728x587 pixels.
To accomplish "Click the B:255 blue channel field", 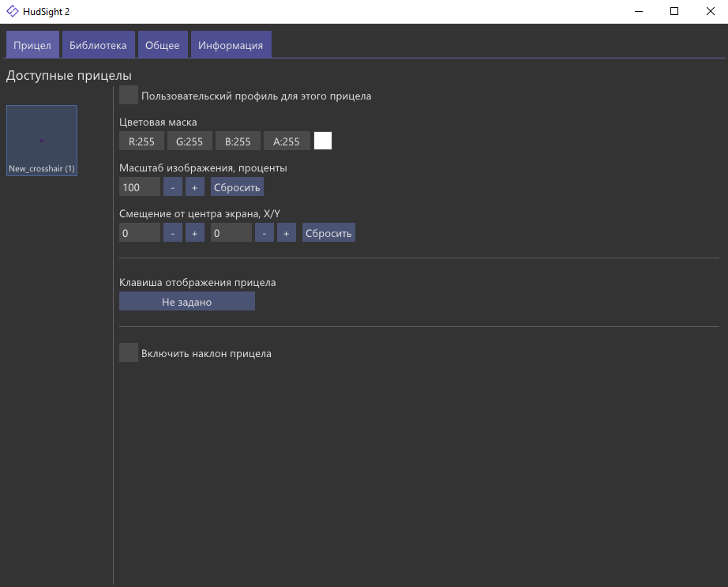I will [x=238, y=141].
